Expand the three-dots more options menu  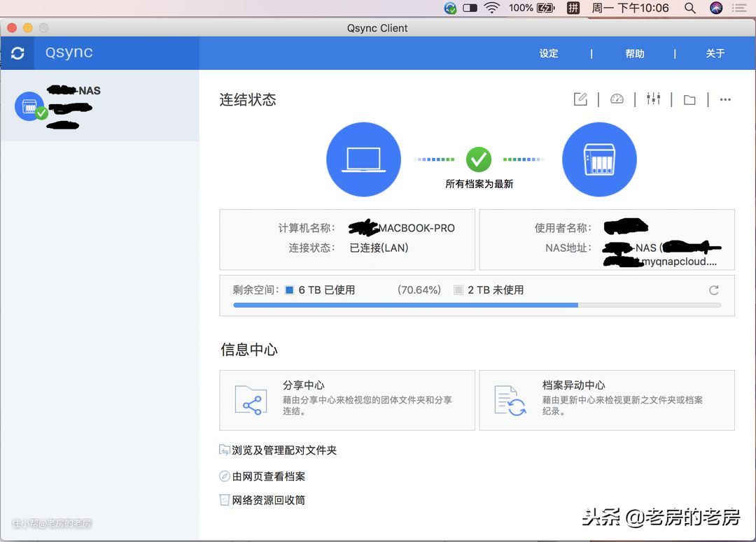[x=725, y=100]
